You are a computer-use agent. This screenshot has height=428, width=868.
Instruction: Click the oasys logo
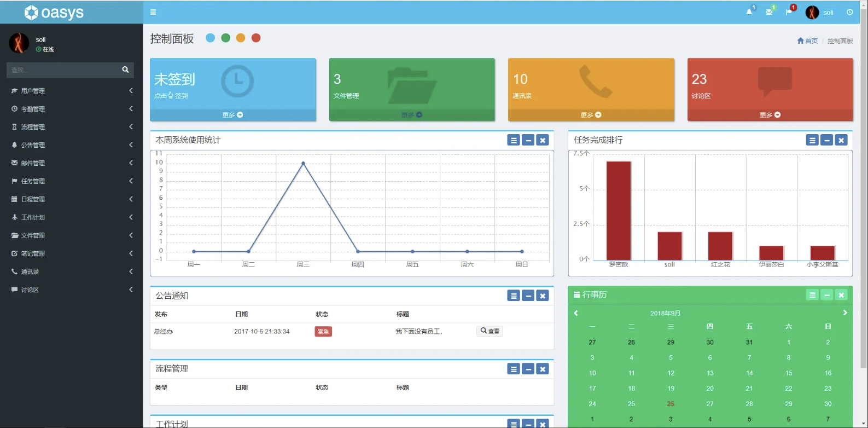click(x=54, y=12)
